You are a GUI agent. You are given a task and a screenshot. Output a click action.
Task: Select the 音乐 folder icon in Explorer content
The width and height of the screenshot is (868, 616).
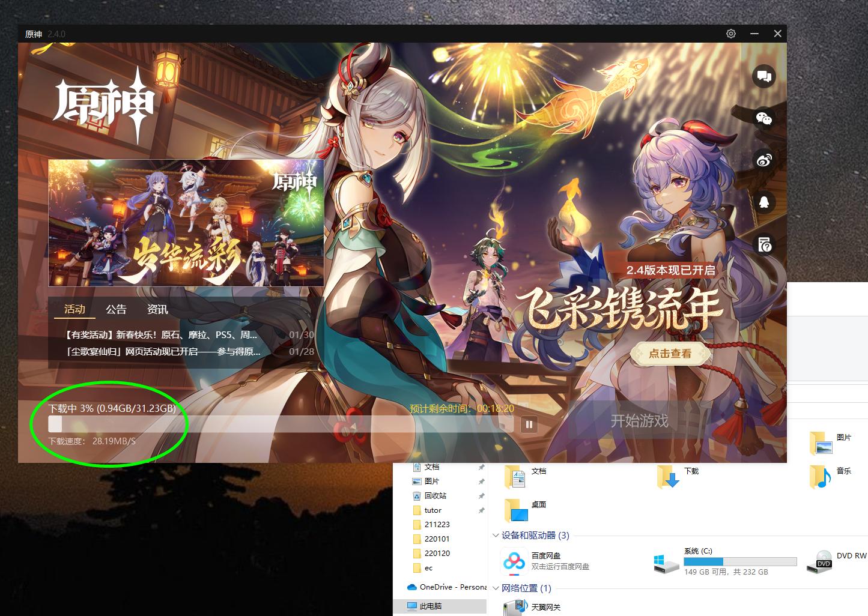tap(821, 477)
